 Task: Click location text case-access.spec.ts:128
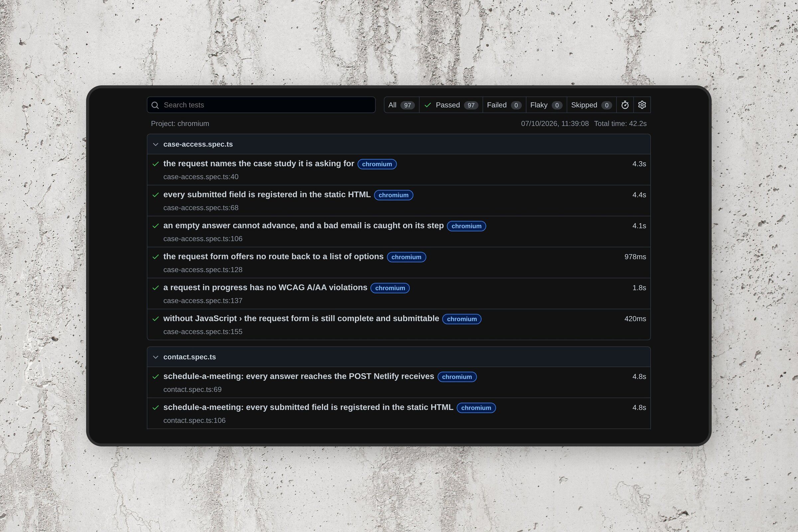pos(203,270)
